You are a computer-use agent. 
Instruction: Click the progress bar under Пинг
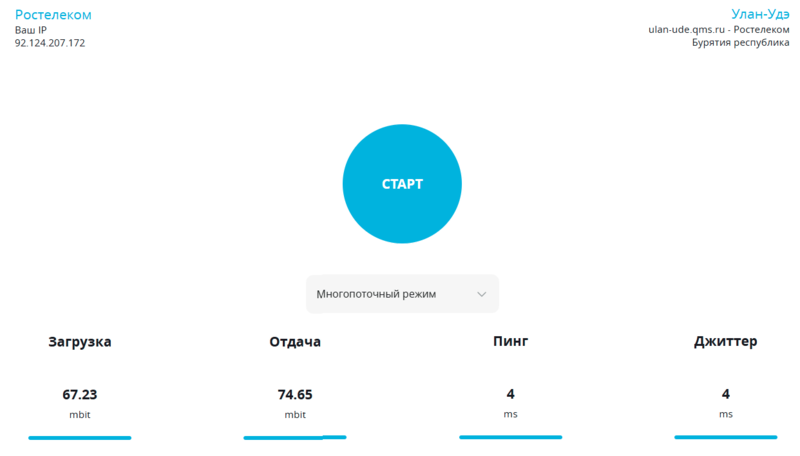tap(510, 437)
